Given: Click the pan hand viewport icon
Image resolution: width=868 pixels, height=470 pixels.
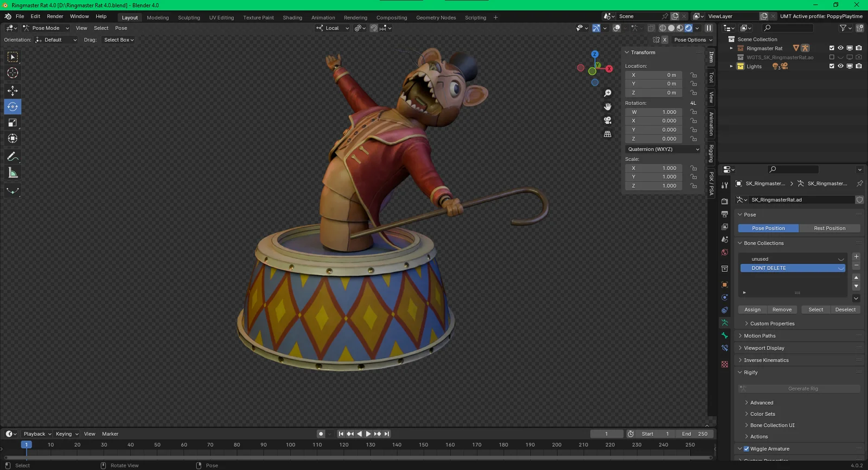Looking at the screenshot, I should (x=608, y=107).
